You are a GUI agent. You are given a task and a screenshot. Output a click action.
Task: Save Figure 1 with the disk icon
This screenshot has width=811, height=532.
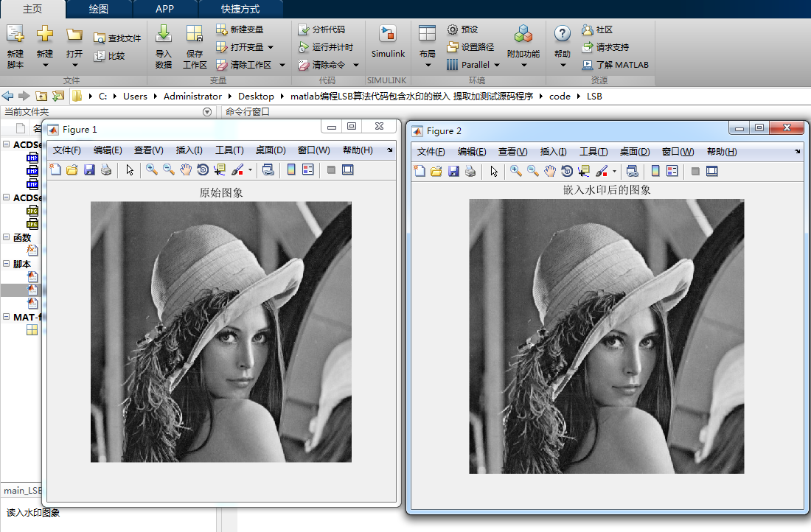(x=89, y=169)
